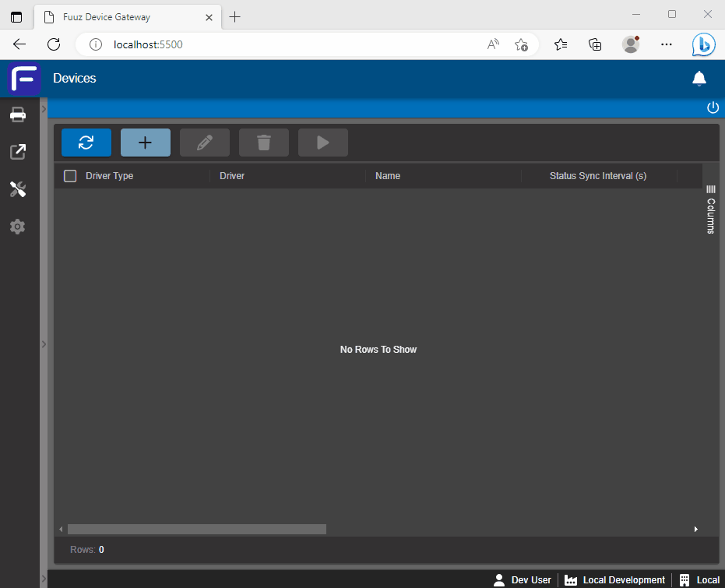
Task: Click Dev User in status bar
Action: pyautogui.click(x=523, y=580)
